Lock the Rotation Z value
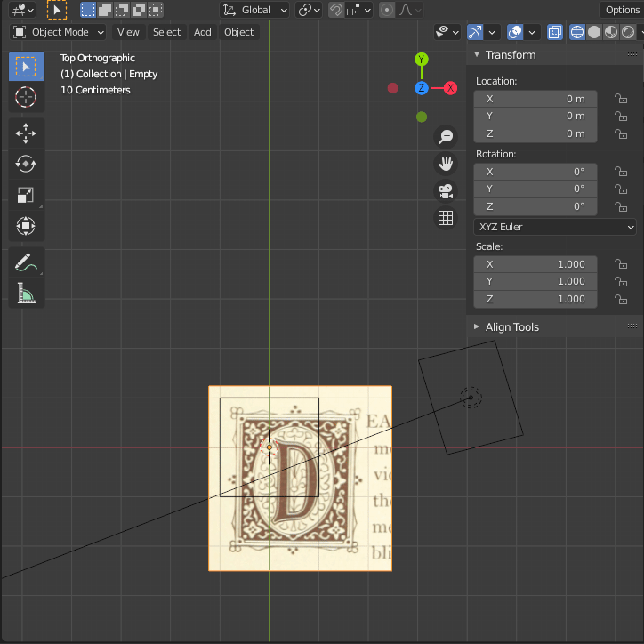This screenshot has height=644, width=644. click(x=621, y=206)
